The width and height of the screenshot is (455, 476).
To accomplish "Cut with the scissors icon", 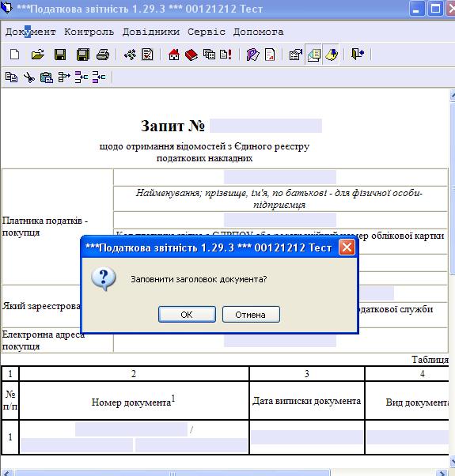I will 29,77.
